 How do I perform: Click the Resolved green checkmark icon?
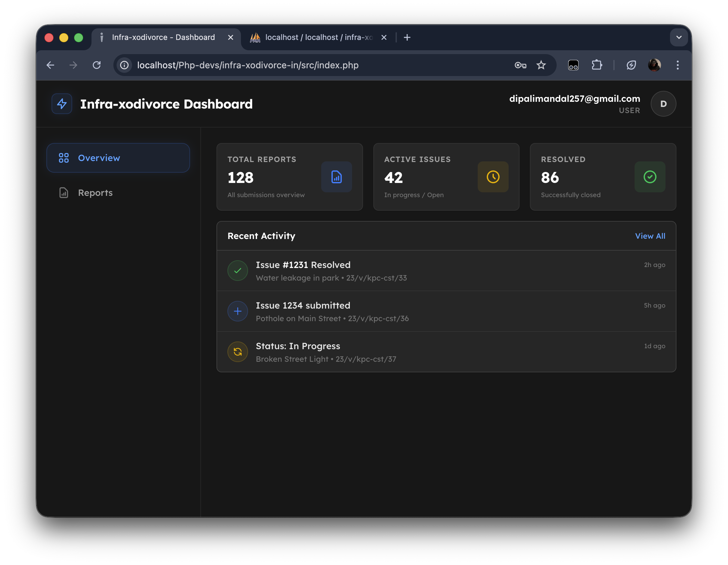pyautogui.click(x=650, y=177)
